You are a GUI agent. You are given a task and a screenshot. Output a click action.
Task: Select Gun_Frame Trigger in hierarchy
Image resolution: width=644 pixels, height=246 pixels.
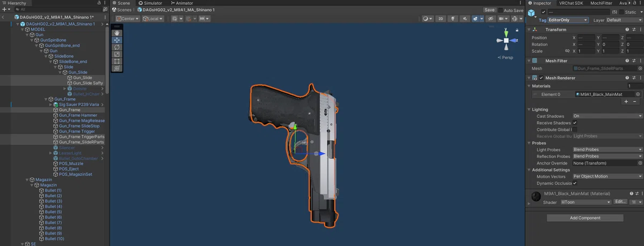click(77, 131)
